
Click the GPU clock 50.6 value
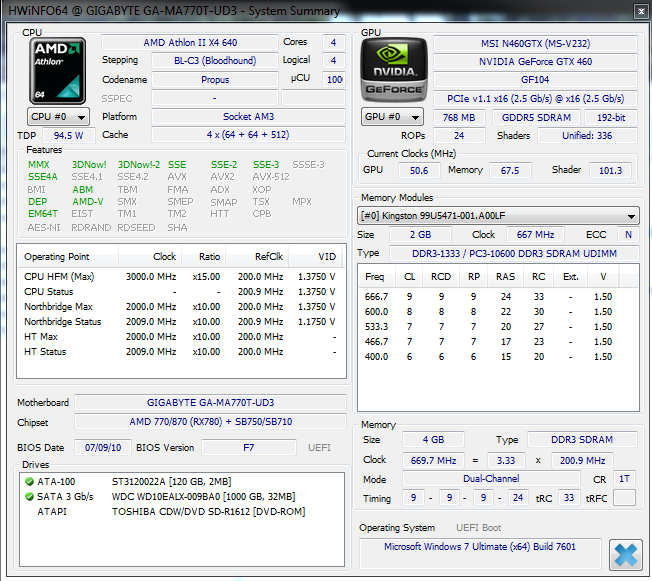coord(419,171)
